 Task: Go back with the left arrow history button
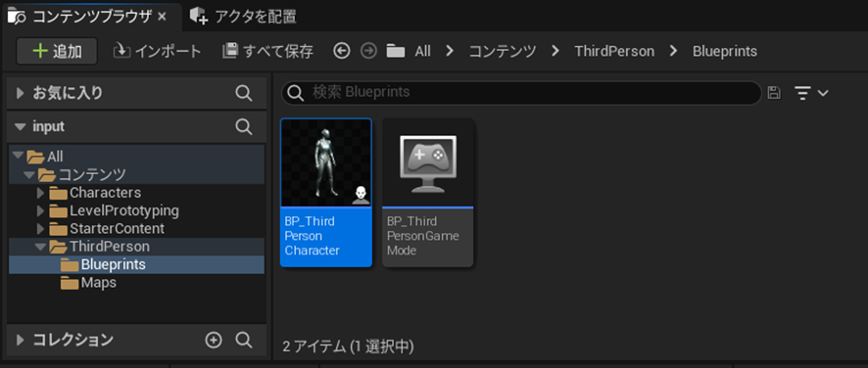(x=342, y=52)
